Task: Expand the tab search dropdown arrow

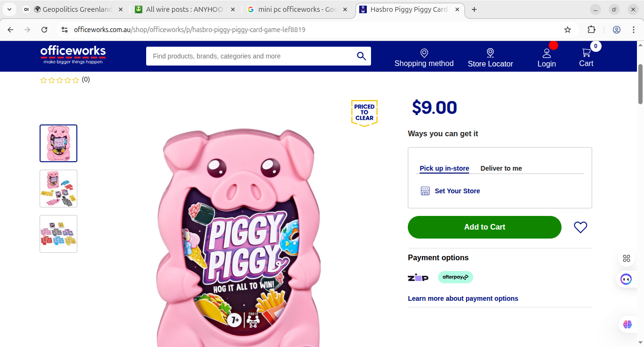Action: click(x=9, y=9)
